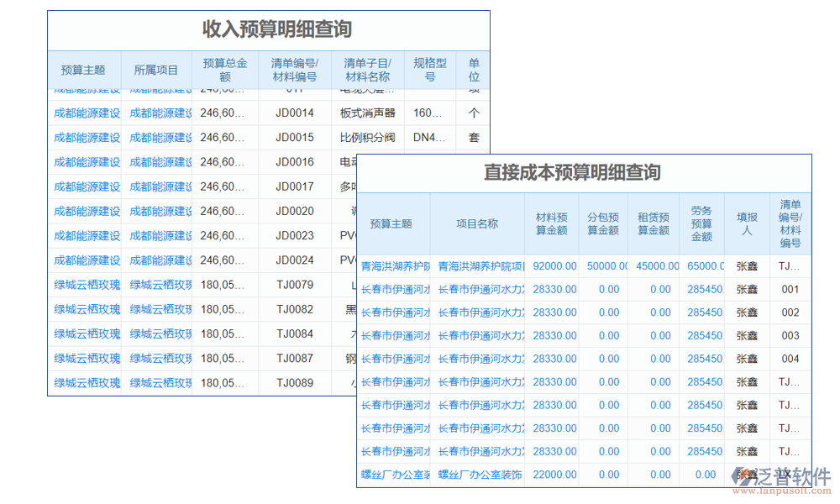The height and width of the screenshot is (504, 840).
Task: Click filler 张鑫 in the first cost row
Action: 746,265
